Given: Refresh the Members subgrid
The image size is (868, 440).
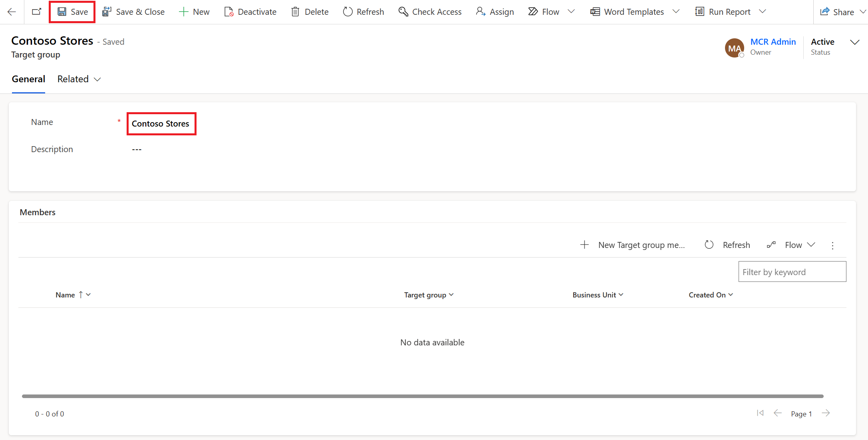Looking at the screenshot, I should (727, 245).
